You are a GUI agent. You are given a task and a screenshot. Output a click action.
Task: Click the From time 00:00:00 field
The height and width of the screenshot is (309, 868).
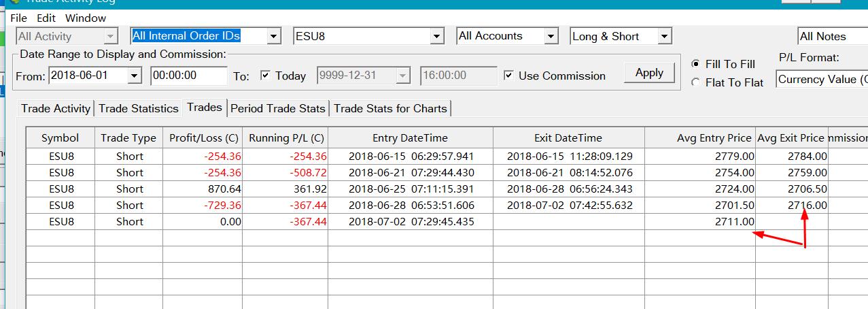(x=189, y=76)
